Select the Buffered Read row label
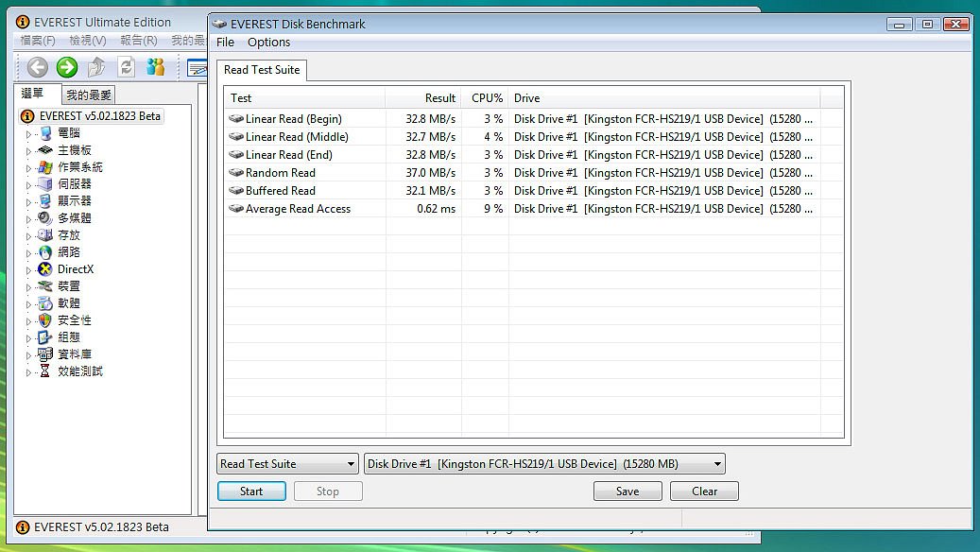The height and width of the screenshot is (552, 980). [x=281, y=191]
